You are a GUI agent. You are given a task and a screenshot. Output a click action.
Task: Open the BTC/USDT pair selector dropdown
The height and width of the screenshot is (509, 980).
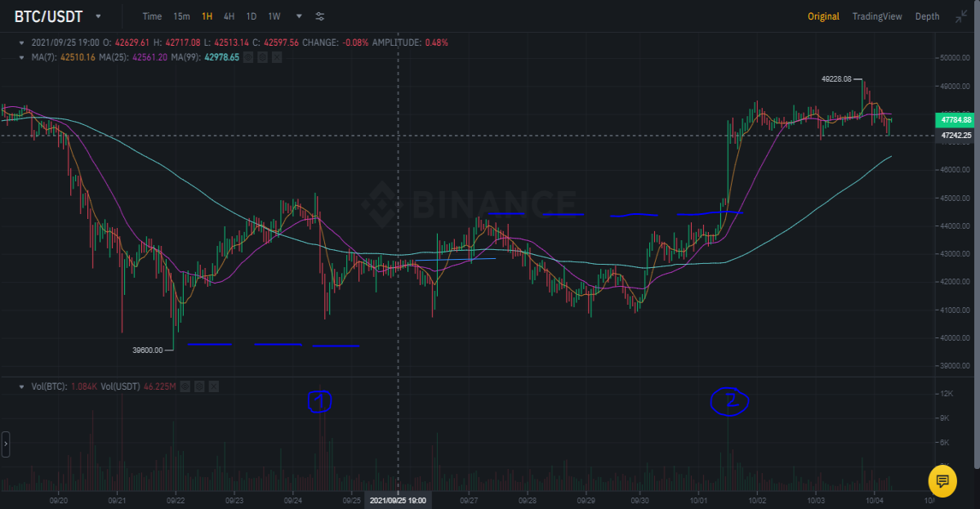99,16
